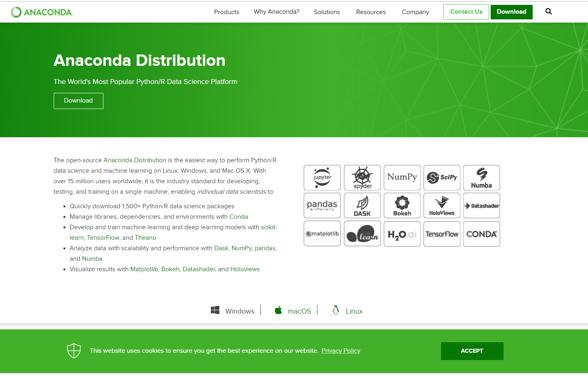Open the Privacy Policy link
This screenshot has height=381, width=588.
tap(341, 351)
